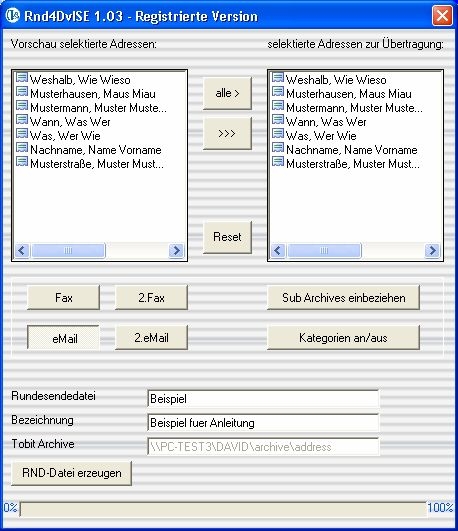Click the right scroll arrow of the transfer list
The width and height of the screenshot is (458, 531).
[432, 251]
